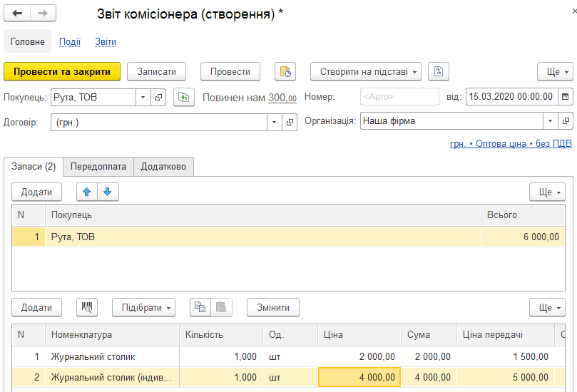The image size is (577, 392).
Task: Open the Події link
Action: pyautogui.click(x=70, y=41)
